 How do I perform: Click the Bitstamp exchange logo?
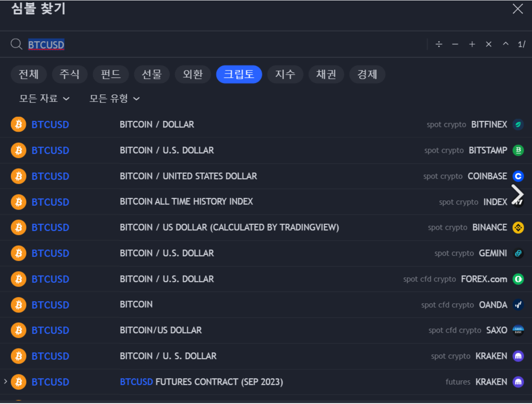(x=518, y=150)
